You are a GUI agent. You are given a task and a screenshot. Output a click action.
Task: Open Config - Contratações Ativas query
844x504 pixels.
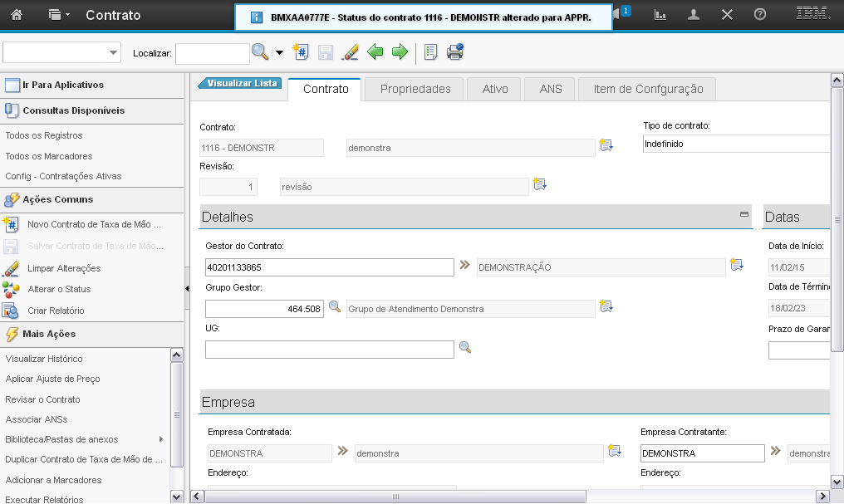click(x=63, y=176)
